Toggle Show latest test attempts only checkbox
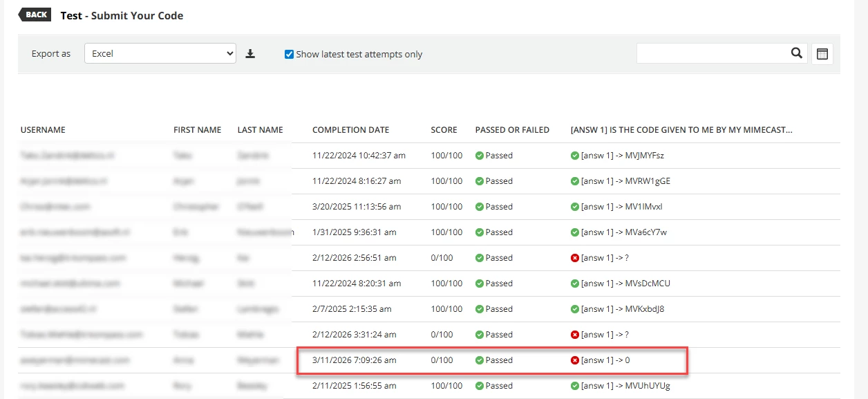The image size is (868, 399). point(290,54)
